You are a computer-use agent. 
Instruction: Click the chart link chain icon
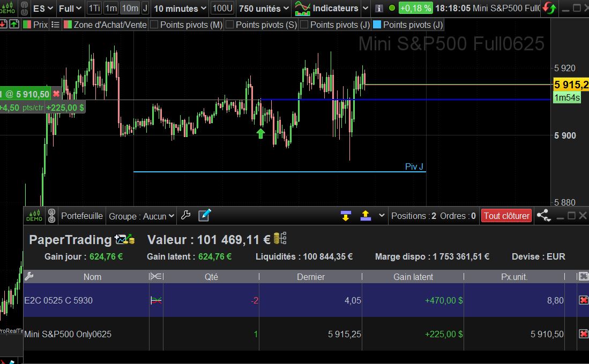(x=25, y=8)
